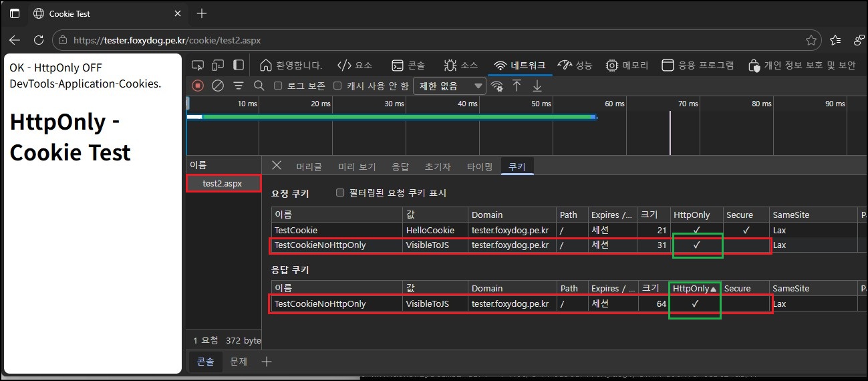Image resolution: width=868 pixels, height=381 pixels.
Task: Export HAR file with the down arrow
Action: click(x=537, y=86)
